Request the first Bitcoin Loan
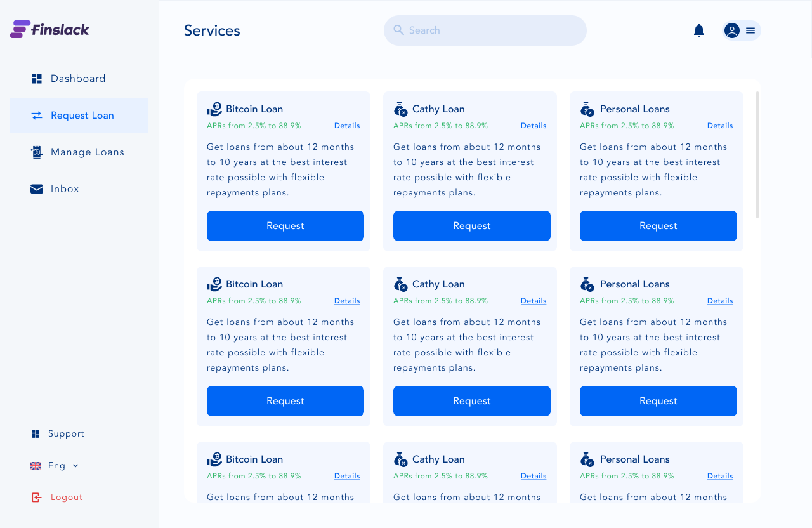This screenshot has width=812, height=528. tap(285, 226)
